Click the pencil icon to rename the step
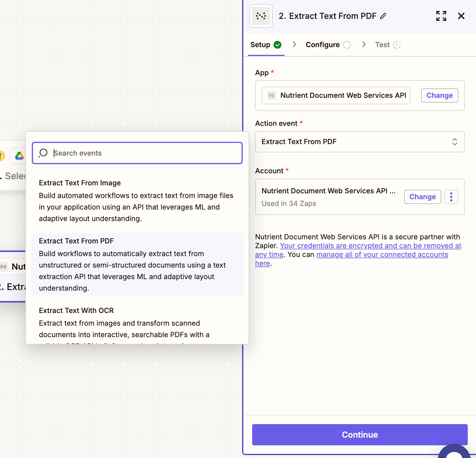The height and width of the screenshot is (458, 476). tap(383, 17)
